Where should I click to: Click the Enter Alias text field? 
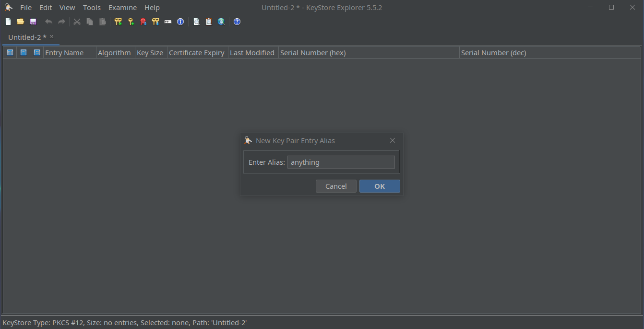[x=341, y=162]
